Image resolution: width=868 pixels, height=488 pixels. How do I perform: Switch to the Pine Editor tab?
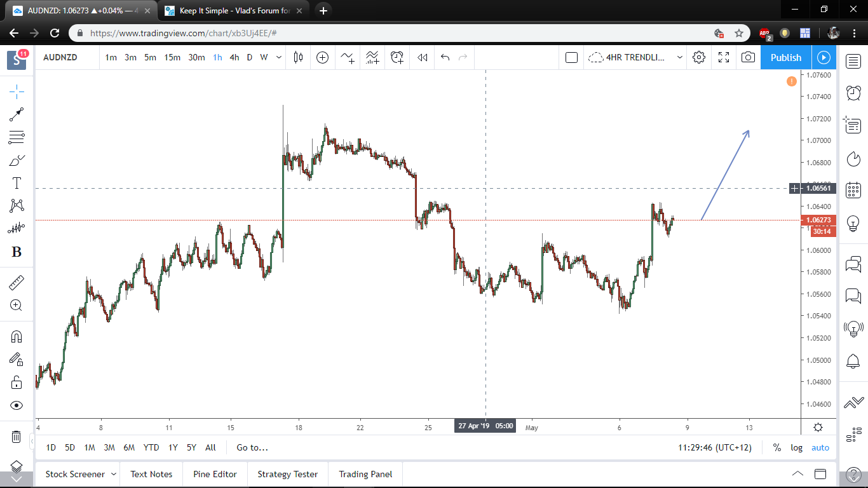tap(215, 474)
